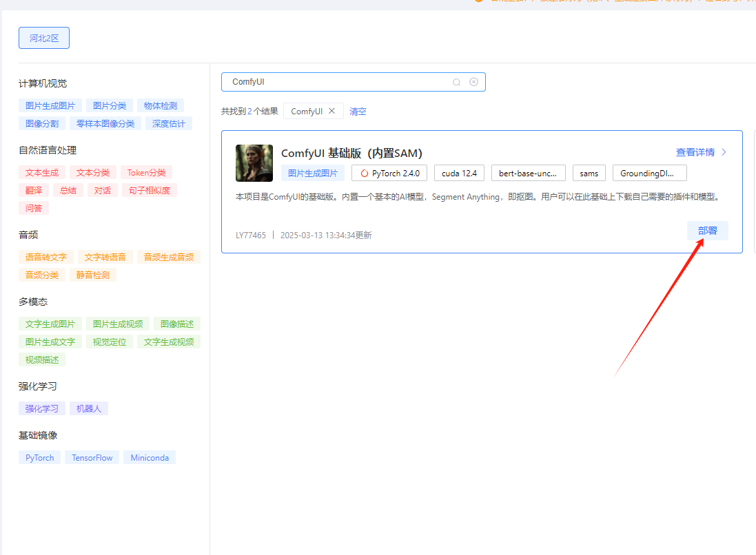Click the 共找到 2 个结果 result count
Screen dimensions: 756x555
(x=249, y=112)
